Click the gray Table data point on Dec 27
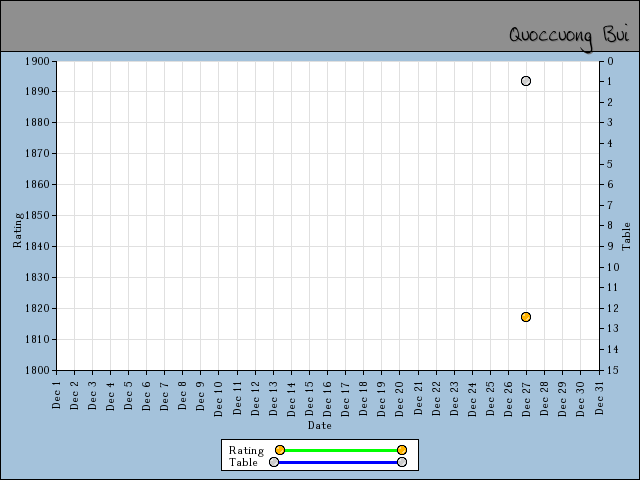The width and height of the screenshot is (640, 480). 526,81
